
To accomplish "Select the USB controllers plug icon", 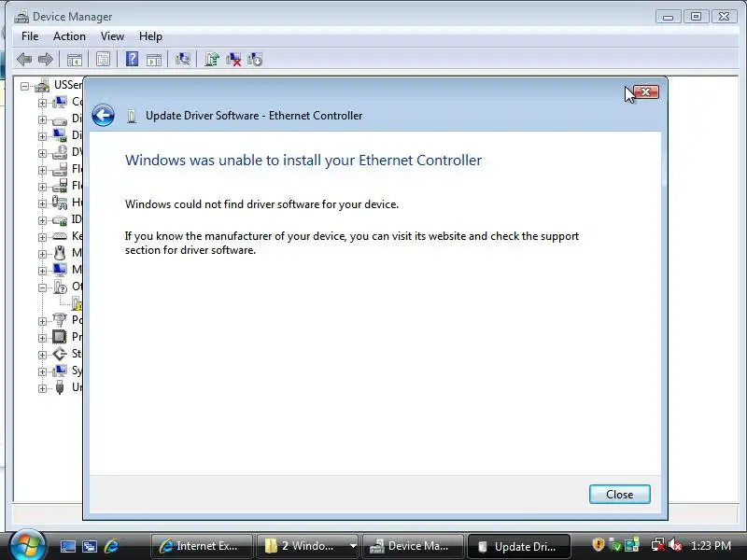I will [x=60, y=387].
